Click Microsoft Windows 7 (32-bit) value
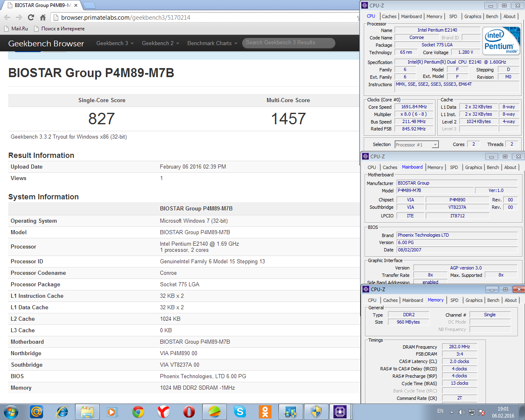Screen dimensions: 525x420 194,221
